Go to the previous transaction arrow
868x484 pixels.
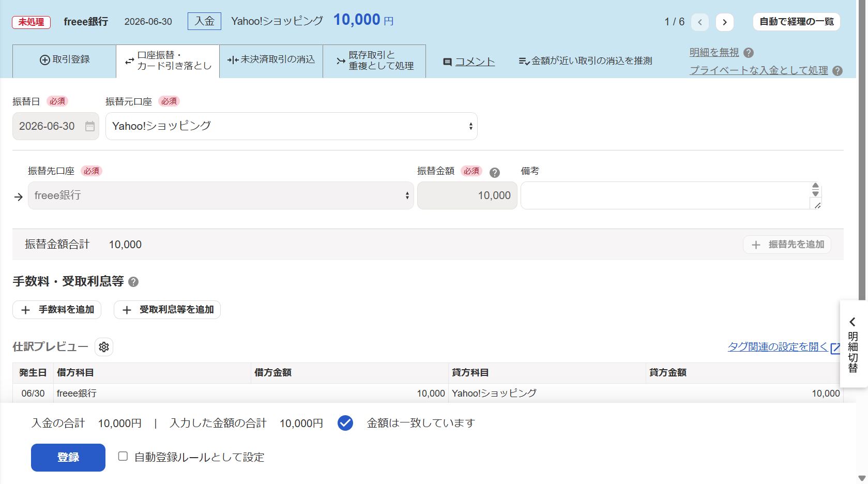click(x=700, y=22)
